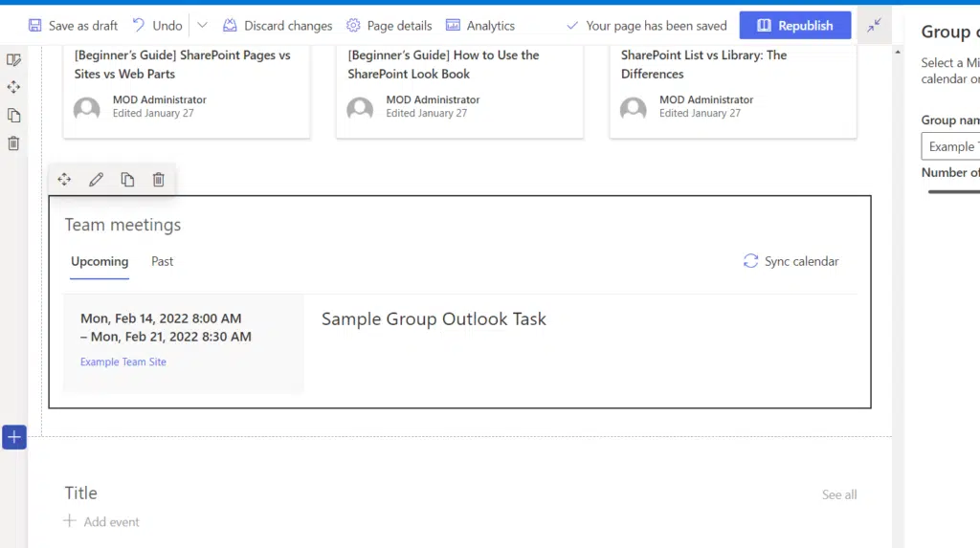Viewport: 980px width, 548px height.
Task: Click See all link in Events
Action: tap(839, 494)
